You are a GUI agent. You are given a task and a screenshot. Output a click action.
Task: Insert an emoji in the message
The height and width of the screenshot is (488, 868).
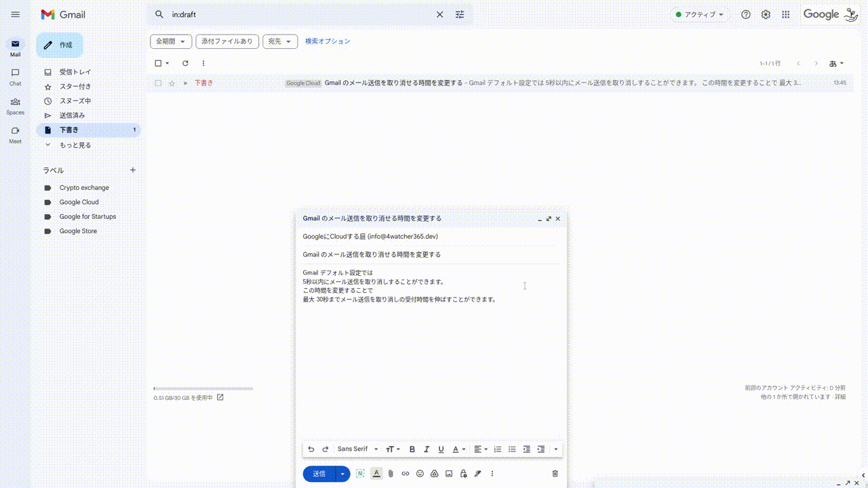click(x=420, y=474)
